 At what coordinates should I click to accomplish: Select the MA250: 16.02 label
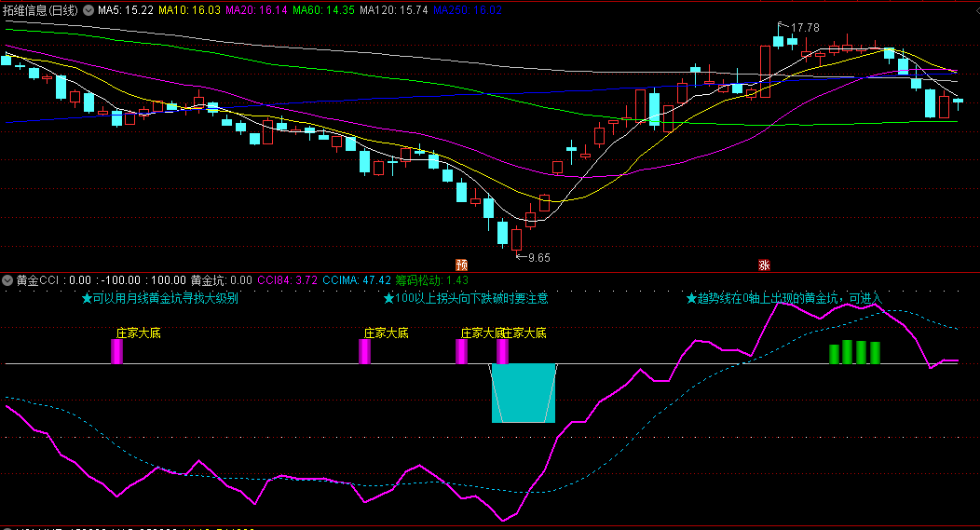tap(468, 10)
